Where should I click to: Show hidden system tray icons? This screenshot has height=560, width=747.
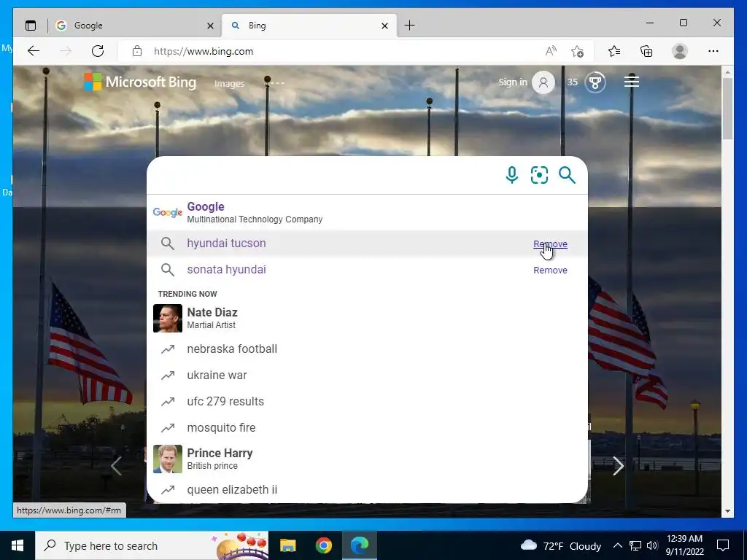[x=617, y=545]
